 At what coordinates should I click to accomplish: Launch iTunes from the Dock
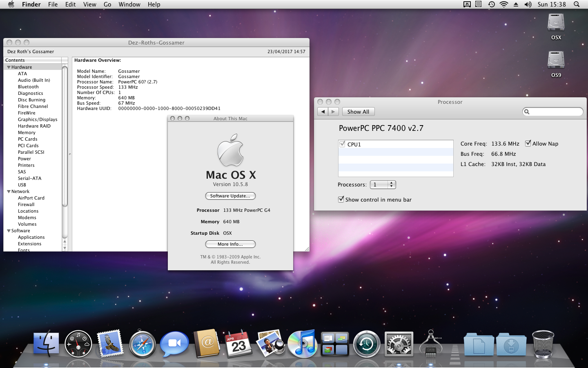click(302, 343)
